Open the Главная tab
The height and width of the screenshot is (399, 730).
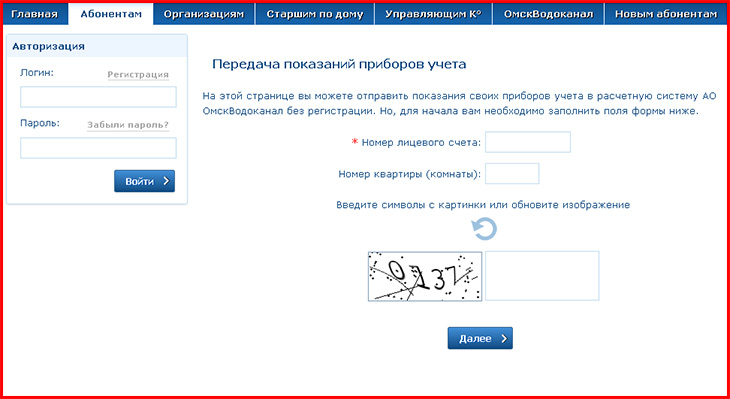(x=34, y=14)
